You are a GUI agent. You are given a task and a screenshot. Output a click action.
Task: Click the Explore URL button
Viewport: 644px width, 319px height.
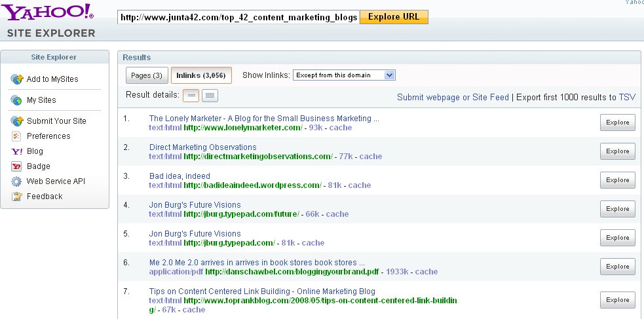[x=394, y=17]
